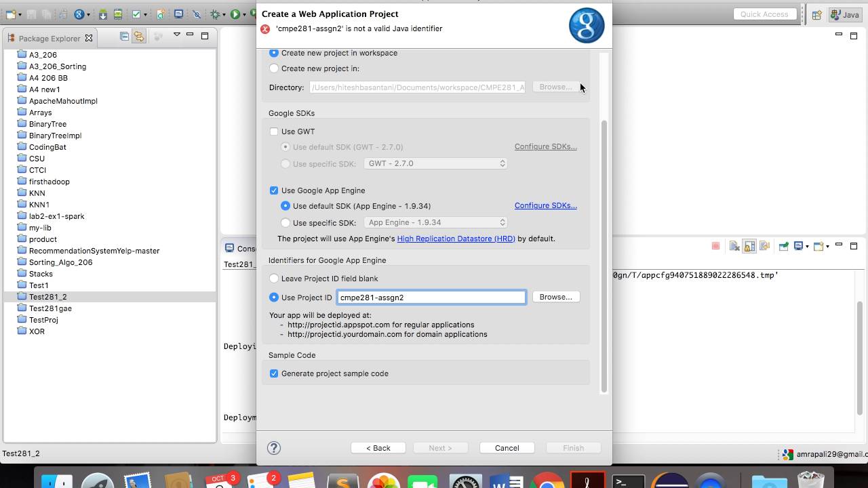The height and width of the screenshot is (488, 868).
Task: Open the Display Selected Console dropdown arrow
Action: click(807, 247)
